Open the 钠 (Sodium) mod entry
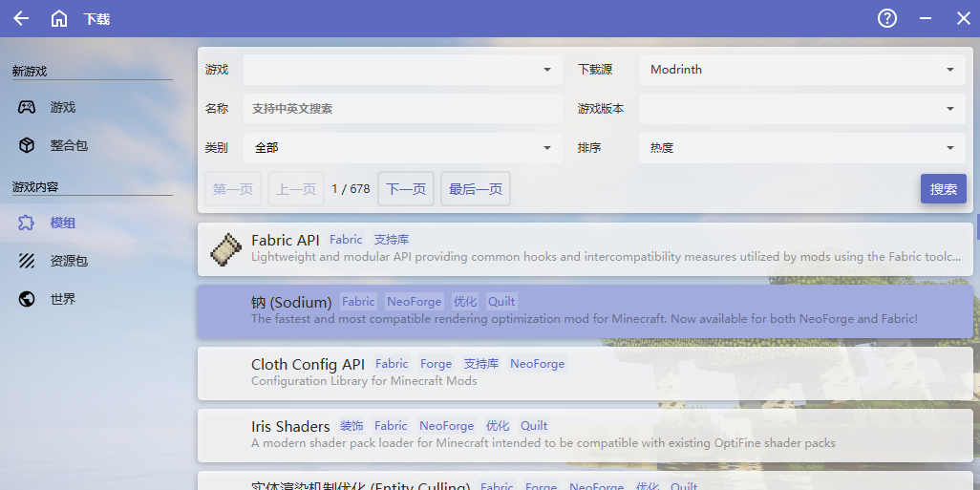 pyautogui.click(x=585, y=310)
